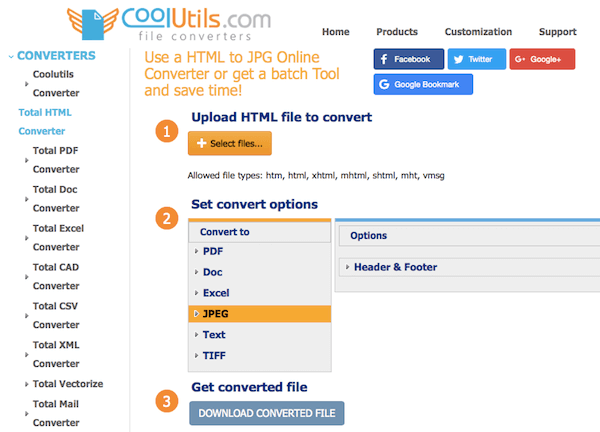Viewport: 600px width, 432px height.
Task: Open Total Excel Converter sidebar link
Action: click(58, 238)
